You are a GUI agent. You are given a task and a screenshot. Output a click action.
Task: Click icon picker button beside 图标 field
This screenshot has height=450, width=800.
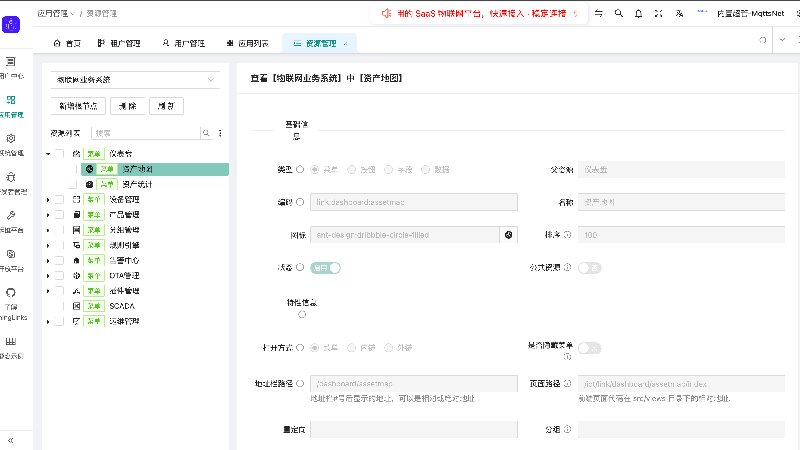509,235
